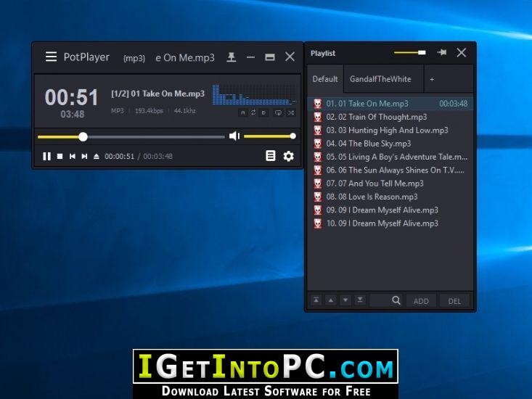The image size is (532, 399).
Task: Adjust the volume slider in player
Action: tap(270, 136)
